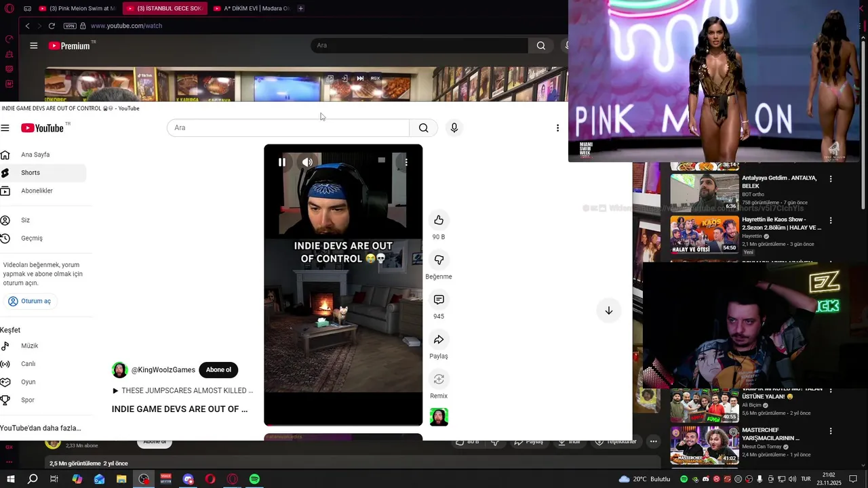Open Hayrettin ile Kaos Show video
This screenshot has width=868, height=488.
pyautogui.click(x=705, y=235)
